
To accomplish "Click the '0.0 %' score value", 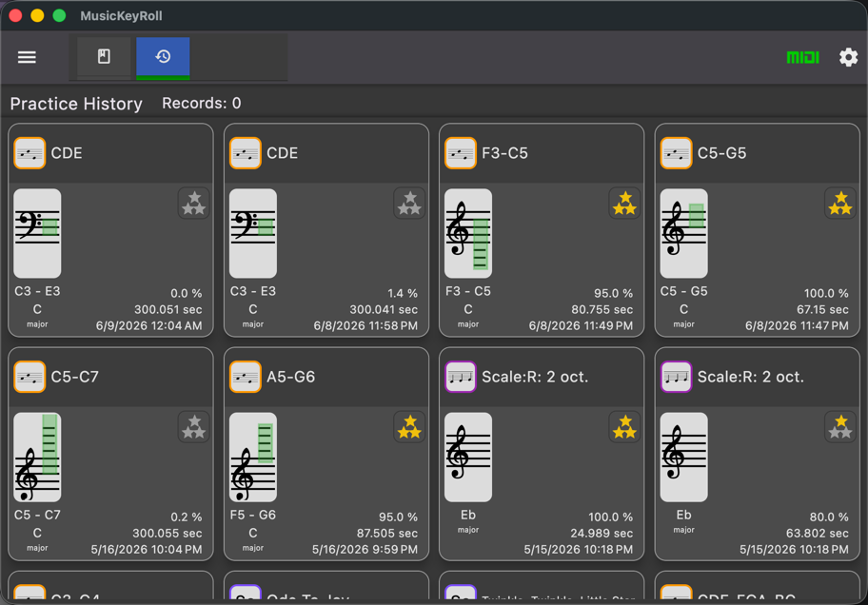I will pyautogui.click(x=186, y=293).
